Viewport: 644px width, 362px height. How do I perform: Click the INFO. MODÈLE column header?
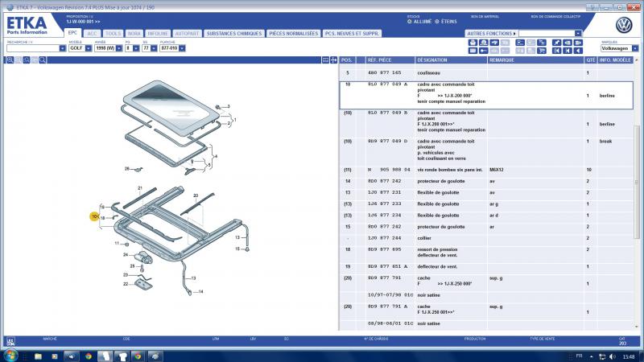(615, 60)
